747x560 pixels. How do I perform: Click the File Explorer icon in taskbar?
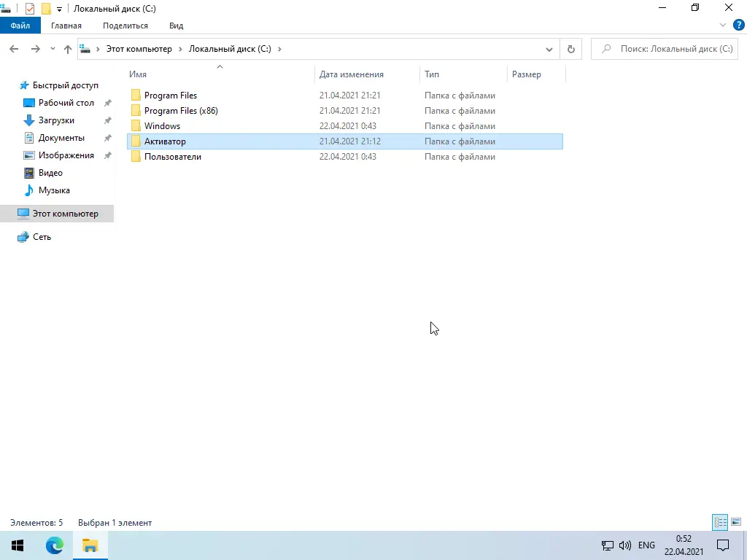pyautogui.click(x=90, y=545)
